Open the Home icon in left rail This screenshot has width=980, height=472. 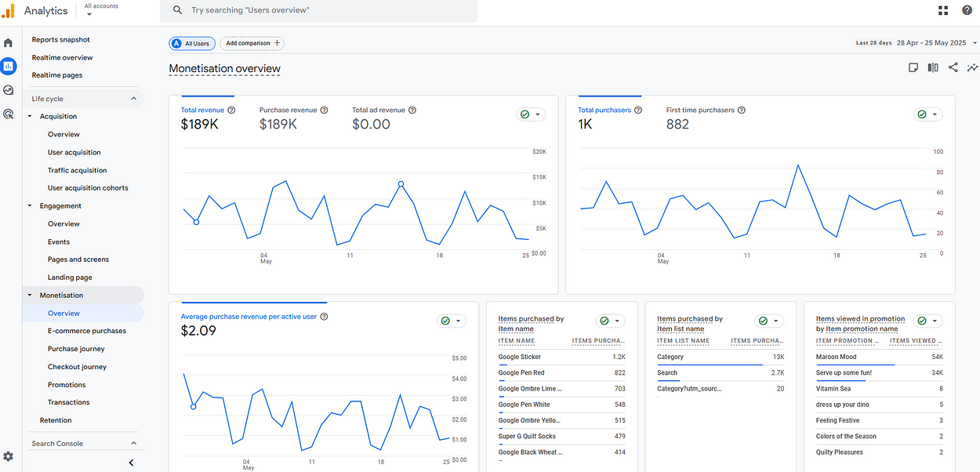pyautogui.click(x=9, y=42)
